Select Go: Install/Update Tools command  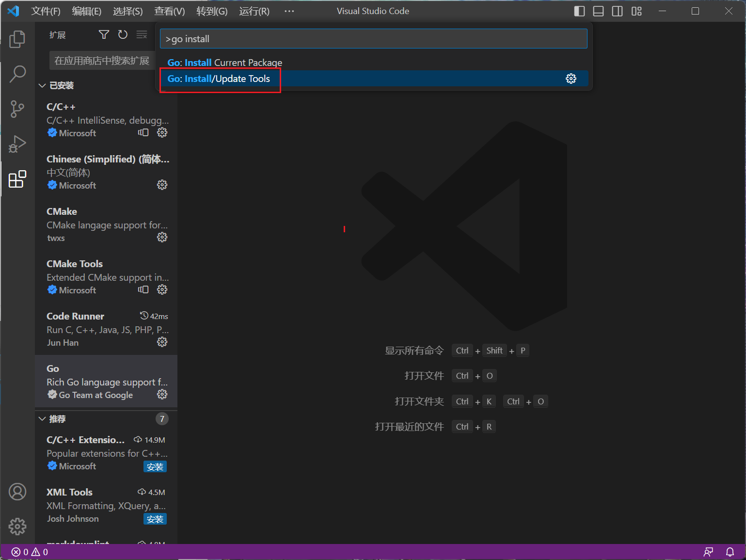click(374, 79)
